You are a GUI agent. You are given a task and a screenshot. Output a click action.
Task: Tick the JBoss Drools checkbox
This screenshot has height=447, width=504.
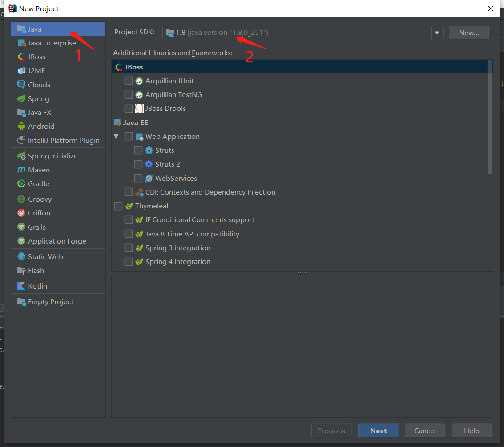[x=129, y=109]
